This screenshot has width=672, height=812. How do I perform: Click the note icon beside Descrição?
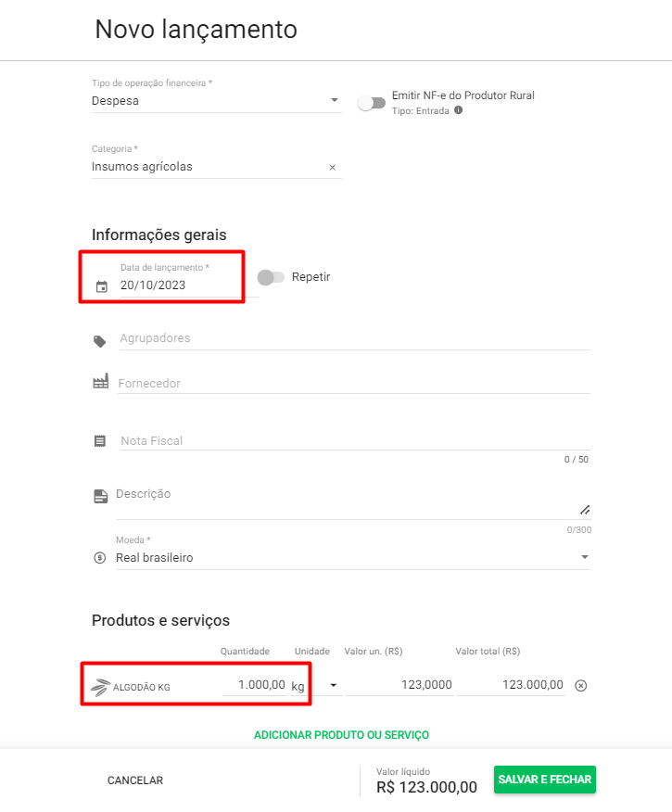[x=100, y=496]
